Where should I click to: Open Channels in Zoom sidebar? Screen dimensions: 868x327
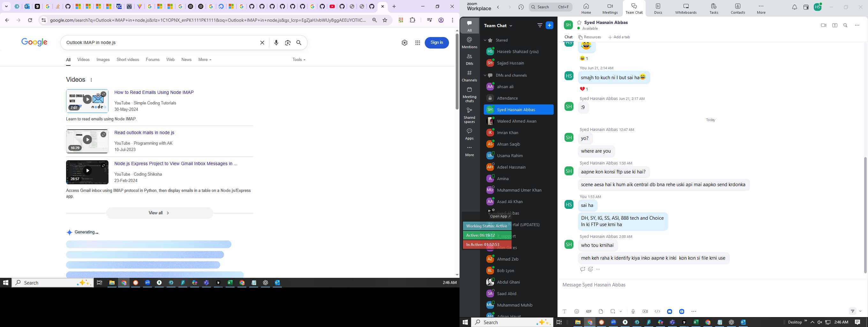pyautogui.click(x=469, y=76)
